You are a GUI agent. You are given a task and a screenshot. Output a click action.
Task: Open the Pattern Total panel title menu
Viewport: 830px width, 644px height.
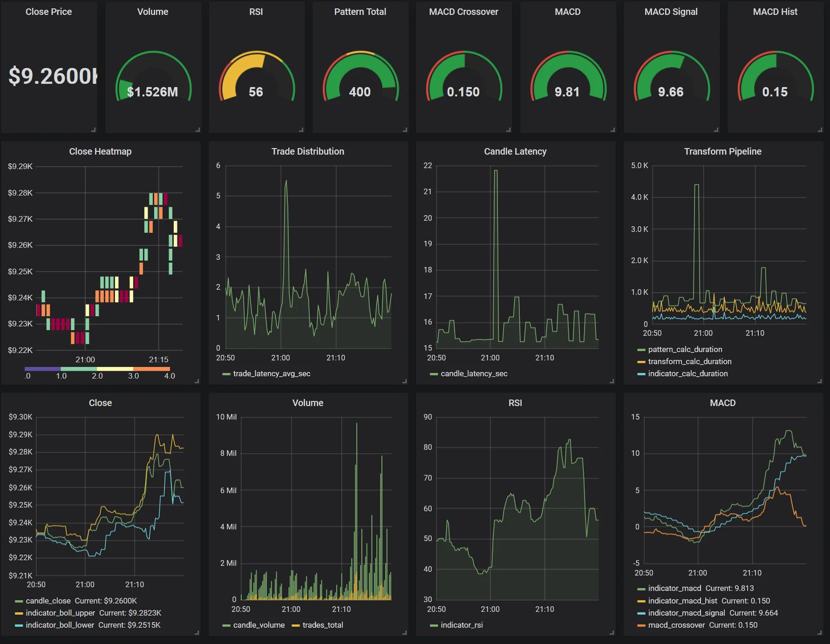pyautogui.click(x=360, y=12)
